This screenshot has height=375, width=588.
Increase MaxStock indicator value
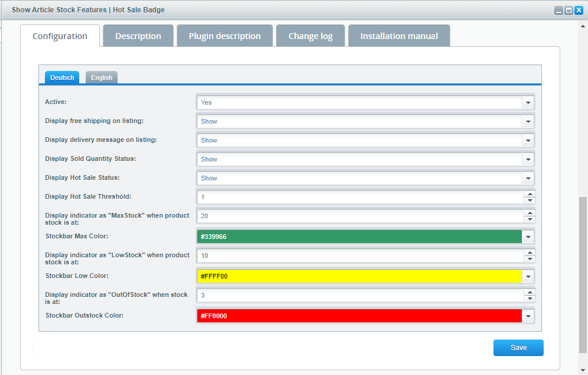tap(530, 213)
